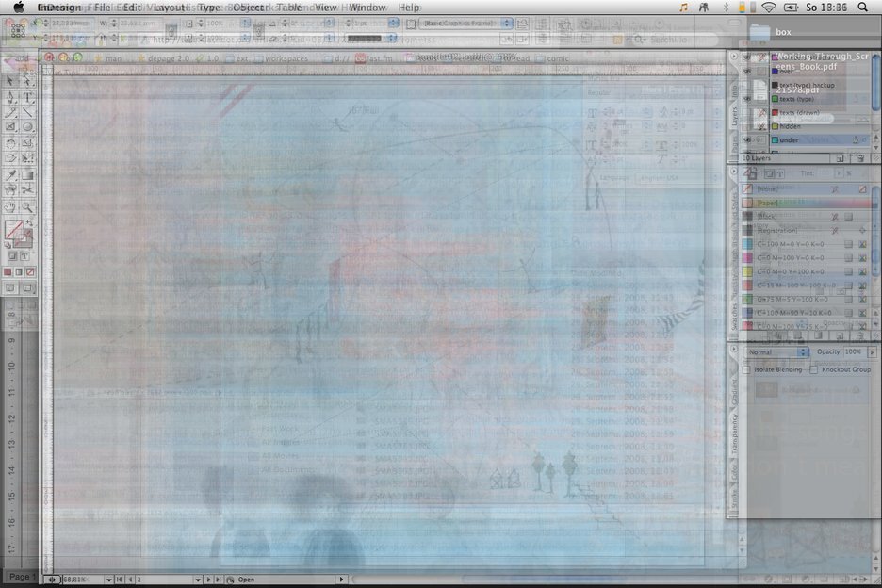Select the [Paper] swatch
This screenshot has height=588, width=882.
(805, 203)
